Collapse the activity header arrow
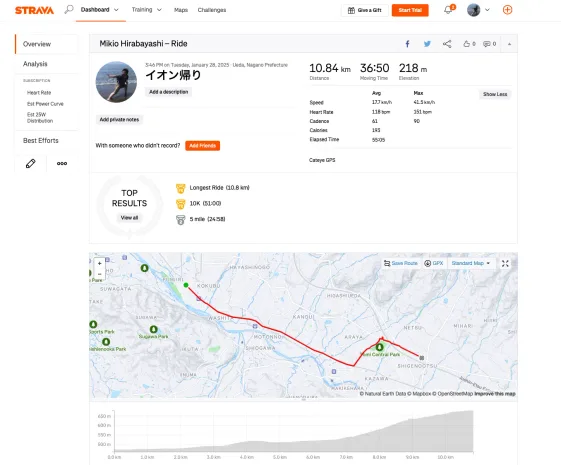The image size is (561, 465). pyautogui.click(x=509, y=44)
